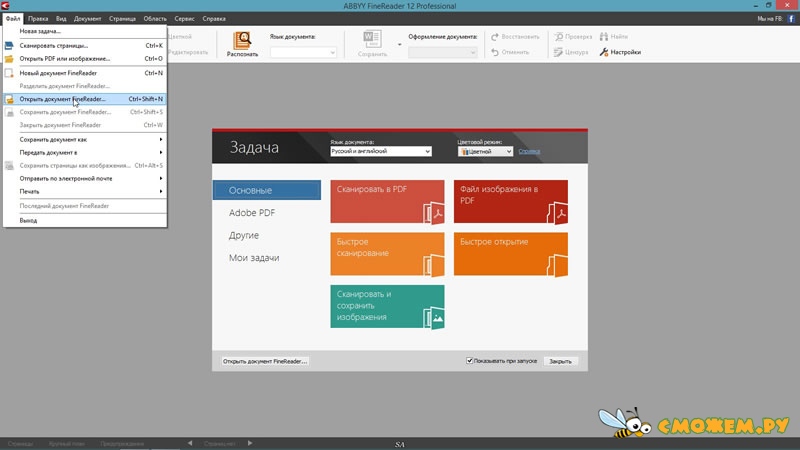Click the ABBYY FineReader logo in title bar
The image size is (800, 450).
[x=5, y=6]
